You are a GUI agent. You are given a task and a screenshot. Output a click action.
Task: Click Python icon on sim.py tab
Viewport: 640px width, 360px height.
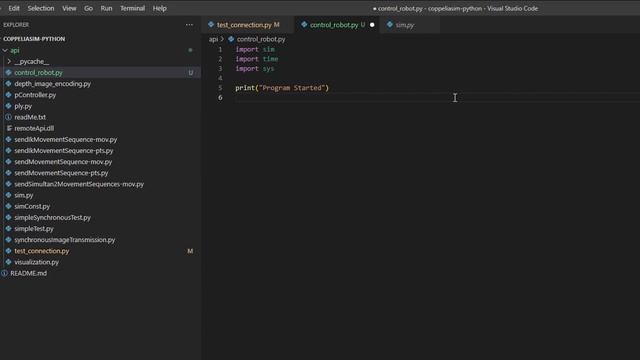pos(390,25)
